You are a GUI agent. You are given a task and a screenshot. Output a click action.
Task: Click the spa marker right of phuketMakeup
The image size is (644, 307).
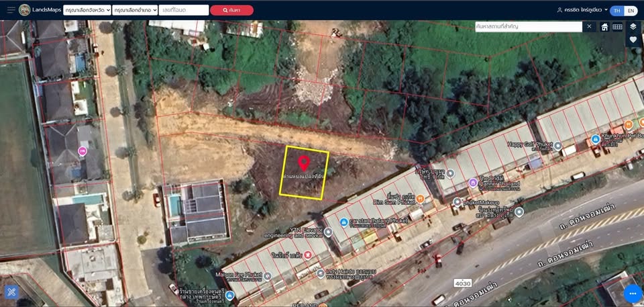(519, 212)
